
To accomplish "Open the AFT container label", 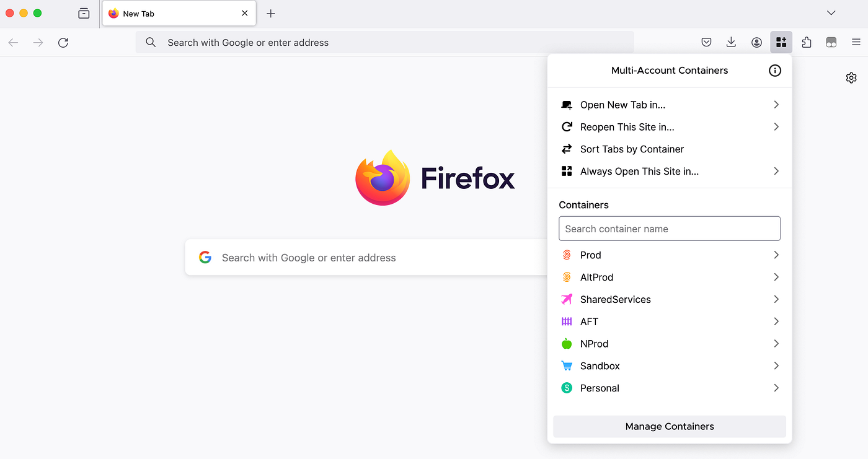I will [589, 321].
